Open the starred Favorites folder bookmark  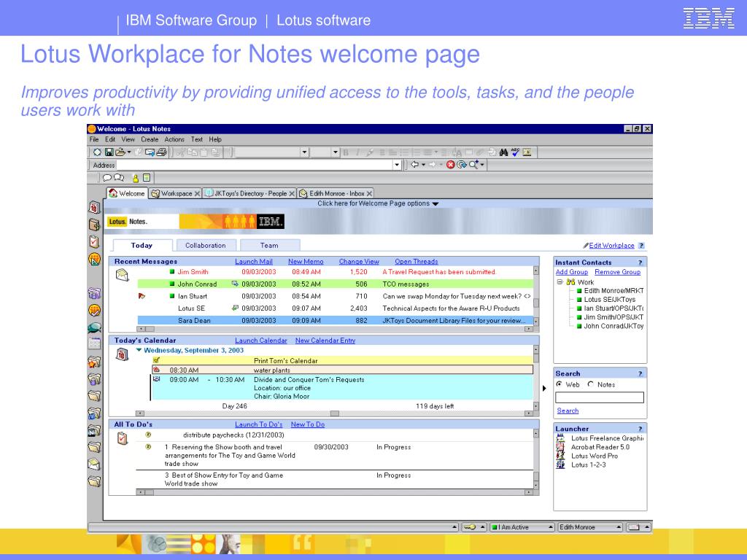click(x=94, y=362)
